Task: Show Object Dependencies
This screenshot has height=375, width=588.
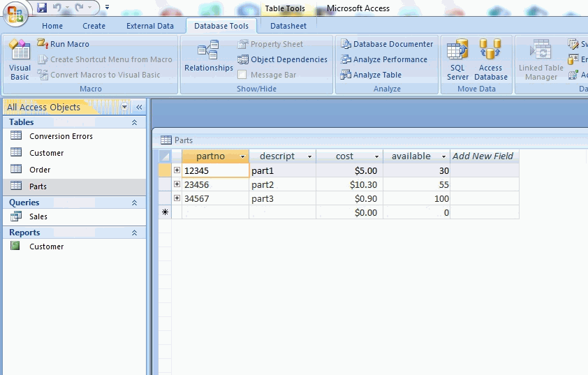Action: click(x=282, y=59)
